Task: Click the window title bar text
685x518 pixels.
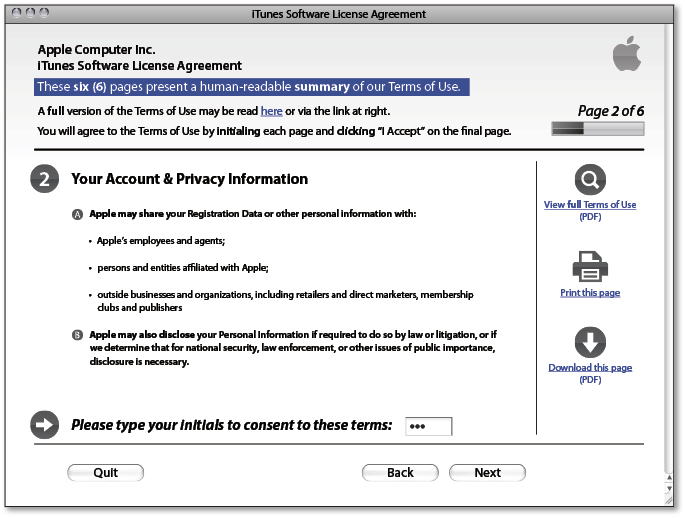Action: [x=339, y=14]
